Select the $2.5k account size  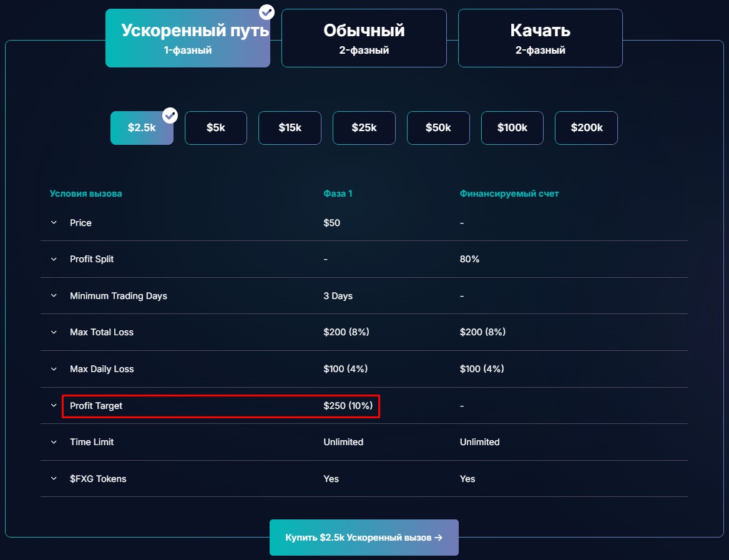coord(142,128)
